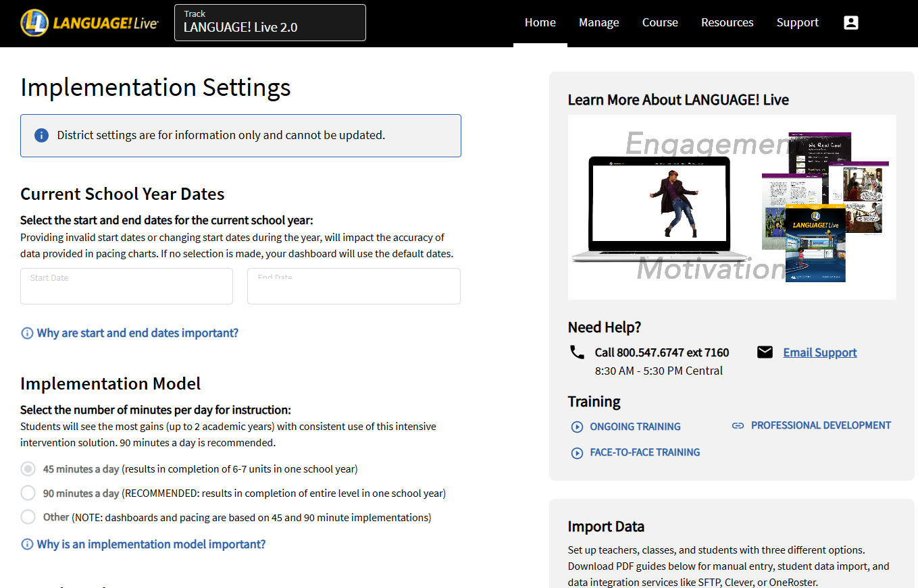Go to the Home tab
The width and height of the screenshot is (918, 588).
point(540,23)
